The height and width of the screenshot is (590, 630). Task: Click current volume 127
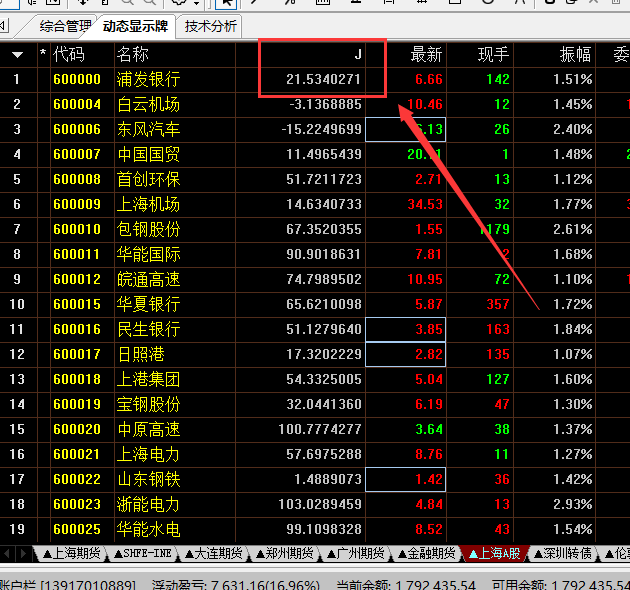pos(498,379)
